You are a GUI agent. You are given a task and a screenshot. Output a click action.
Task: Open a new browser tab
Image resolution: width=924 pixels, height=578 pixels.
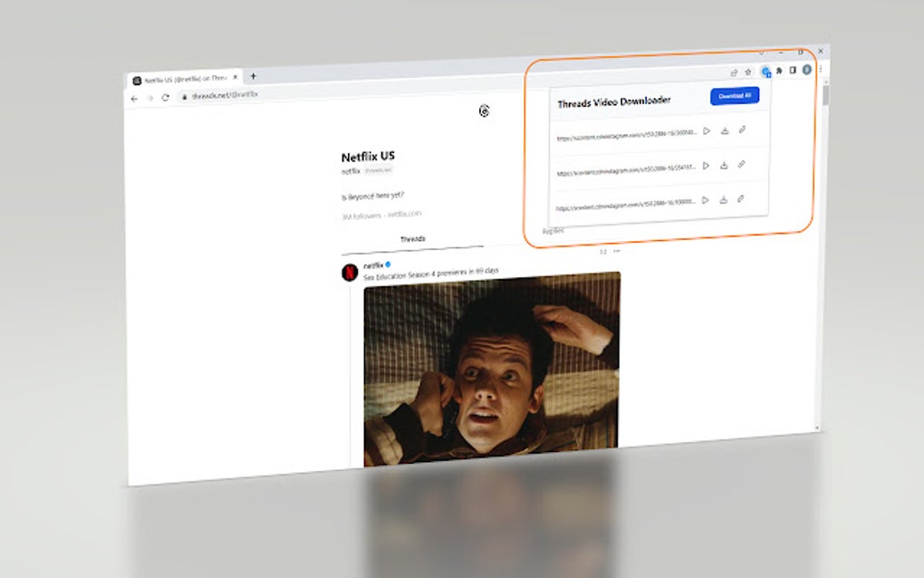click(254, 76)
